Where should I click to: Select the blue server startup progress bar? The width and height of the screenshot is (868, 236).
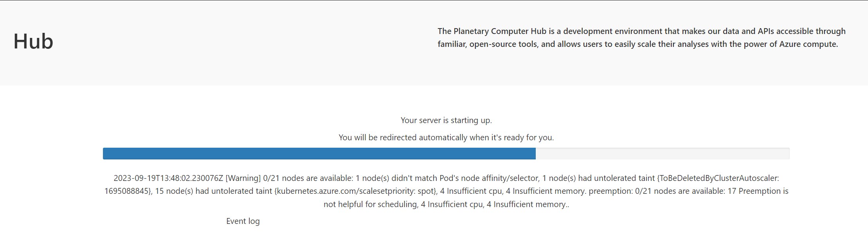[319, 154]
